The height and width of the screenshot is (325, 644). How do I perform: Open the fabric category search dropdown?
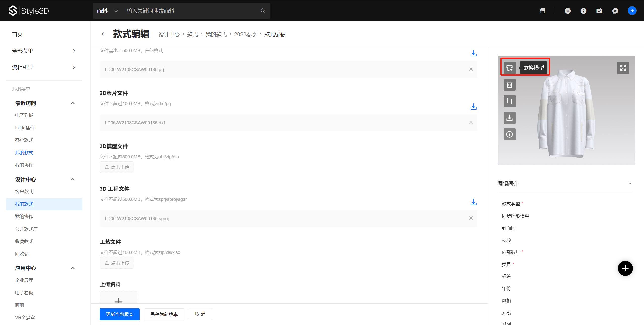pyautogui.click(x=107, y=11)
